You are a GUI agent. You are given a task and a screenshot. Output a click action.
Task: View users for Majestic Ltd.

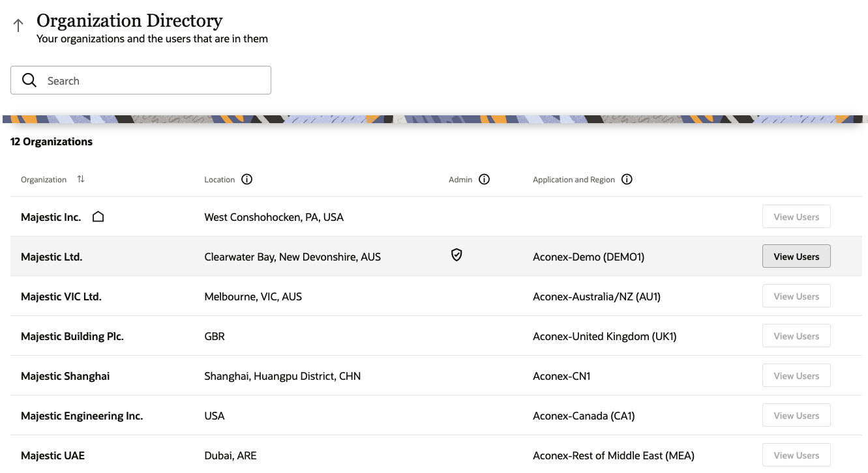pos(796,257)
